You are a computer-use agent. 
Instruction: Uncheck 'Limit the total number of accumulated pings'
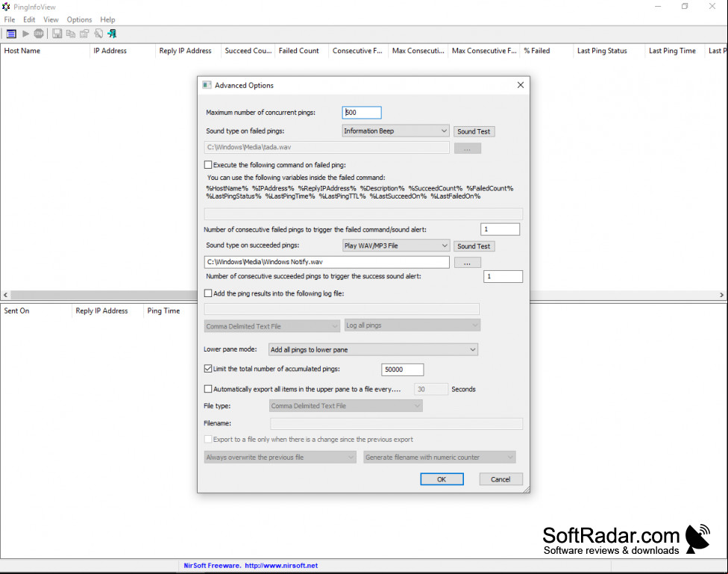(x=208, y=369)
